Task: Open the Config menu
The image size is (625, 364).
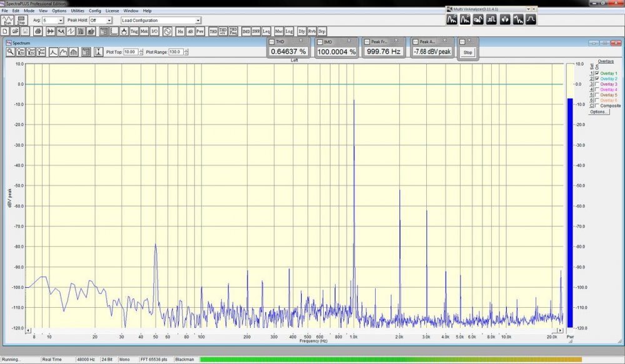Action: click(x=95, y=11)
